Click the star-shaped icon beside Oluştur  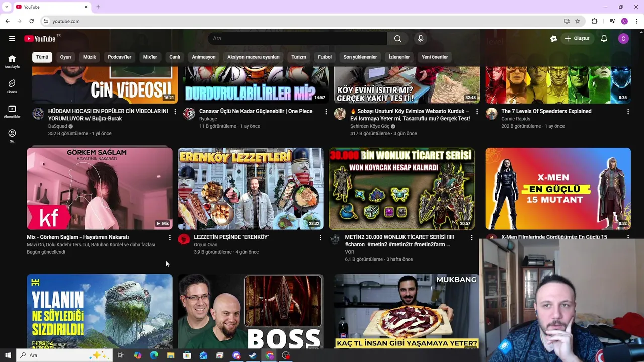coord(554,39)
